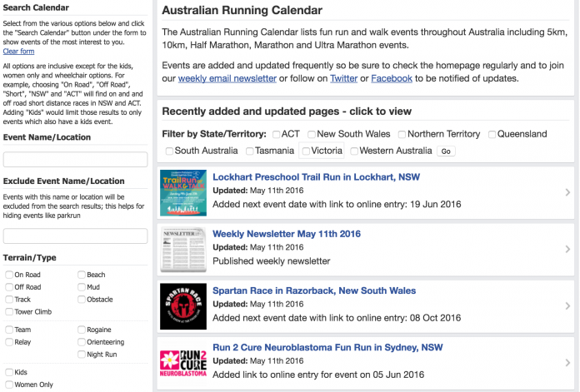Focus the Event Name/Location input field
This screenshot has height=392, width=580.
(76, 160)
